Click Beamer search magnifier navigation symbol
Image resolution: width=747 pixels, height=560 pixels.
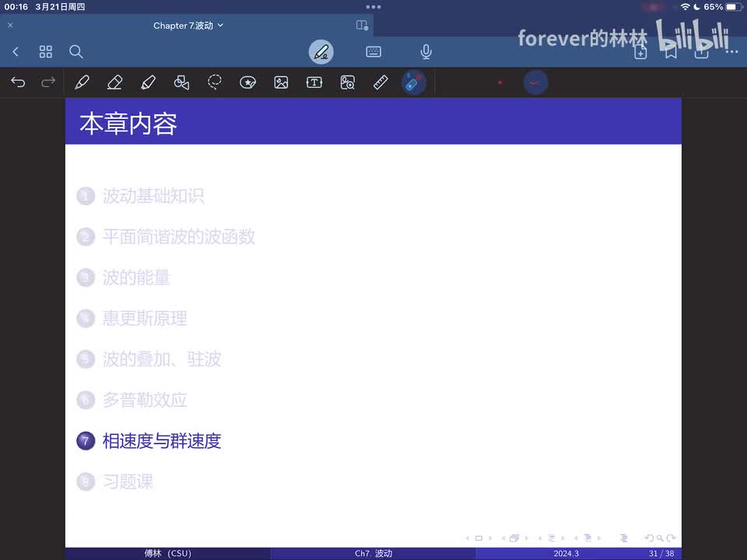[x=660, y=538]
